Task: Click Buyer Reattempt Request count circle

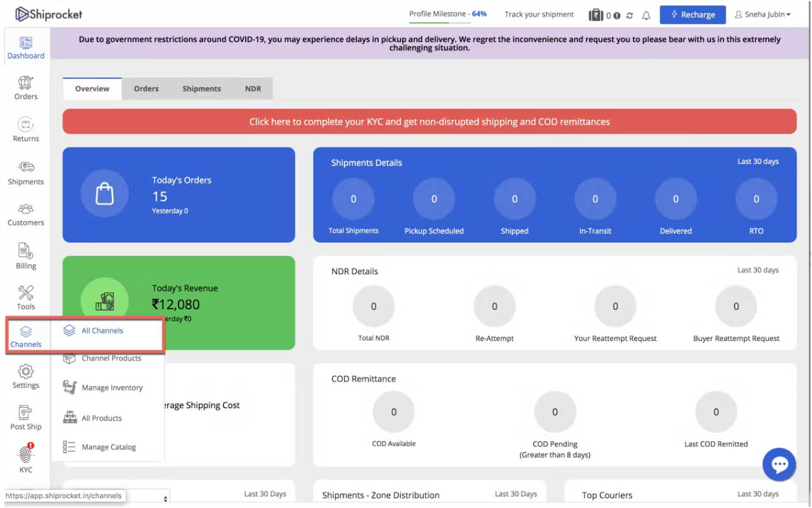Action: point(736,306)
